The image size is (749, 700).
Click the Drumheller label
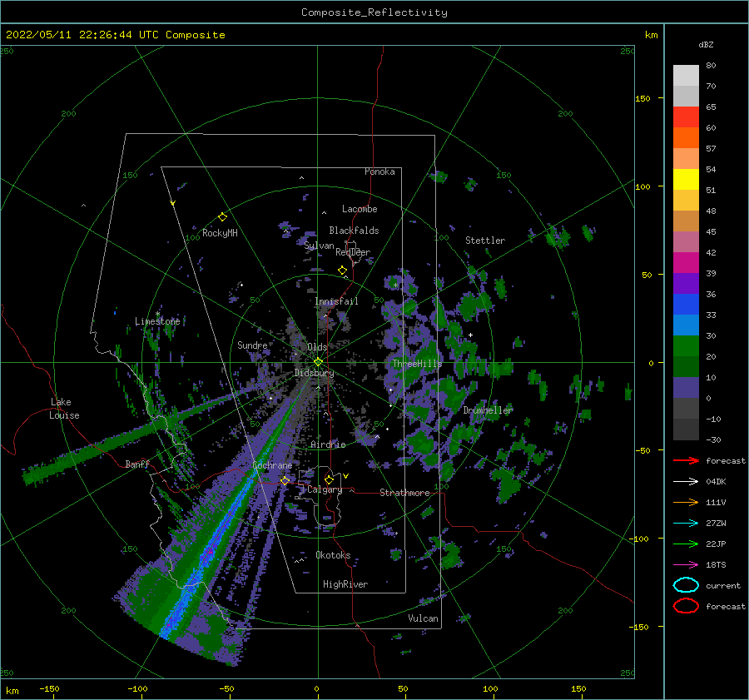coord(488,410)
